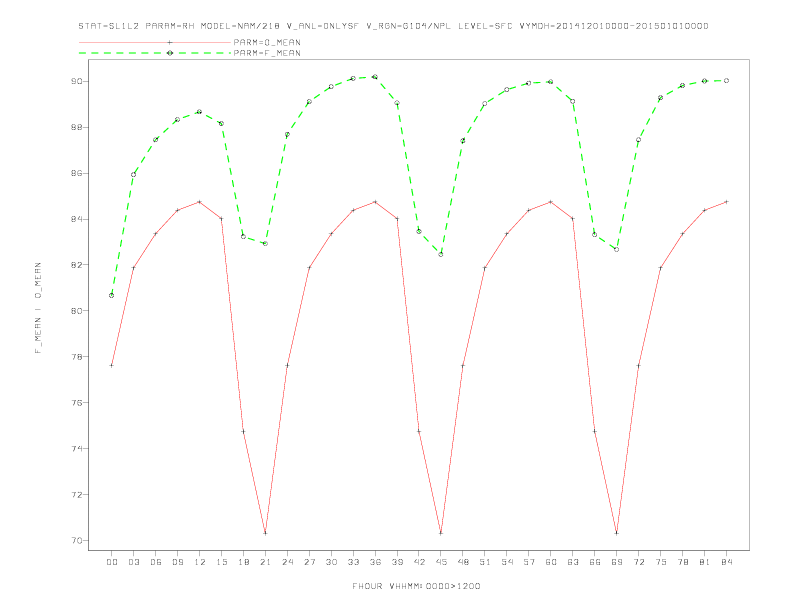Screen dimensions: 792x612
Task: Click y-axis tick label 78
Action: pos(76,356)
